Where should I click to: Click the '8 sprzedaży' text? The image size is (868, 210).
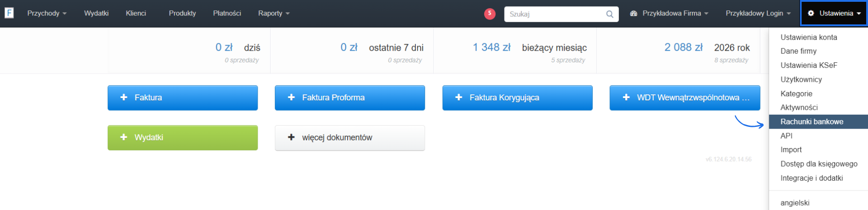point(731,60)
